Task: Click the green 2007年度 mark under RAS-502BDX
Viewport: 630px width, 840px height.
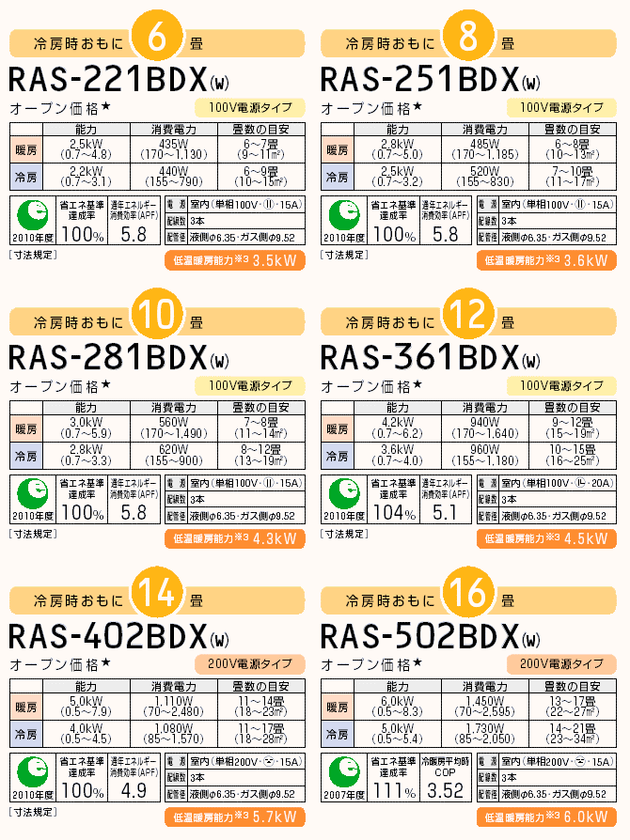Action: click(344, 772)
